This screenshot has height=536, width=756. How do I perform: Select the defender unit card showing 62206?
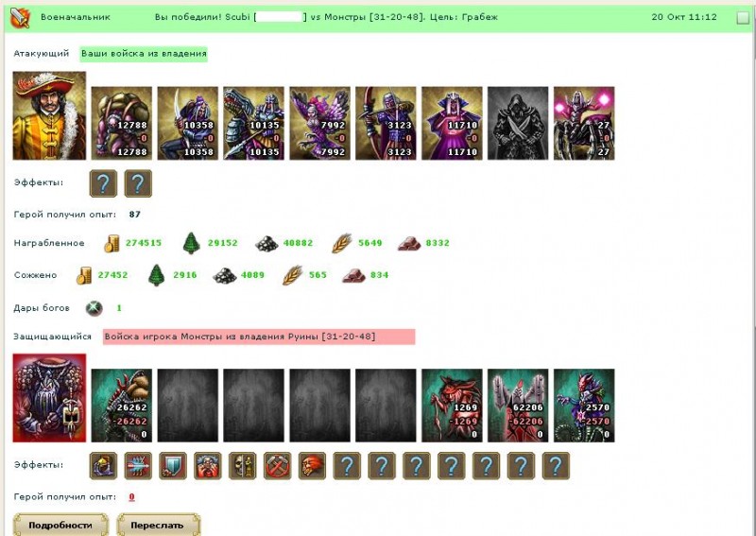point(518,406)
